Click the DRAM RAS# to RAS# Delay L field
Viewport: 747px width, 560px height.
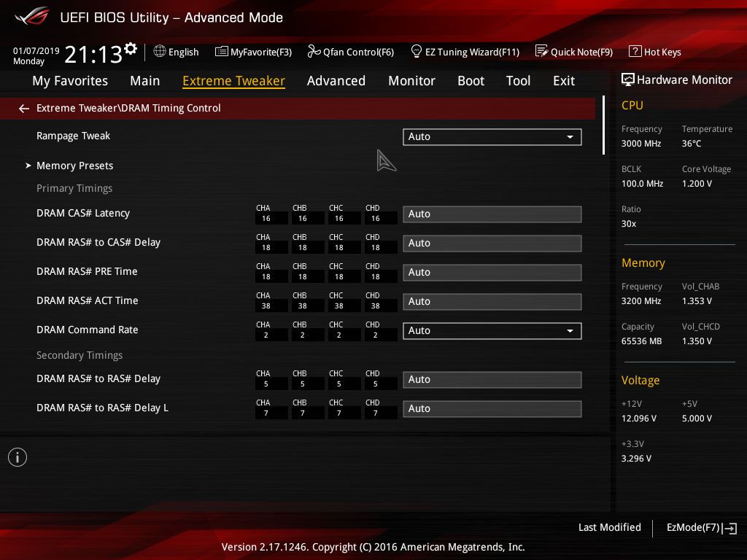coord(492,408)
